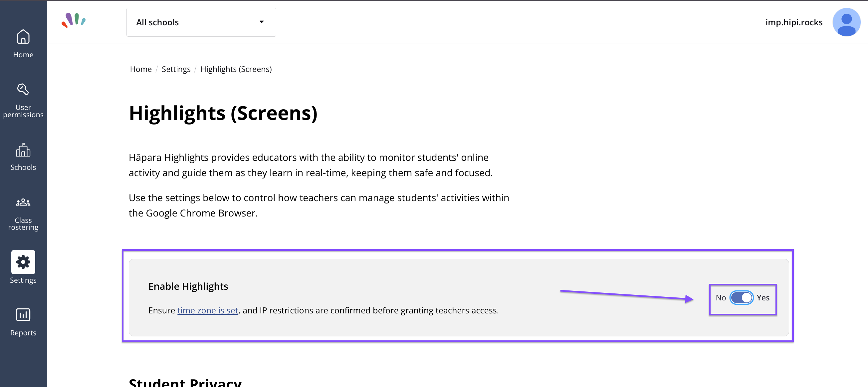Click Settings in the breadcrumb

point(176,69)
